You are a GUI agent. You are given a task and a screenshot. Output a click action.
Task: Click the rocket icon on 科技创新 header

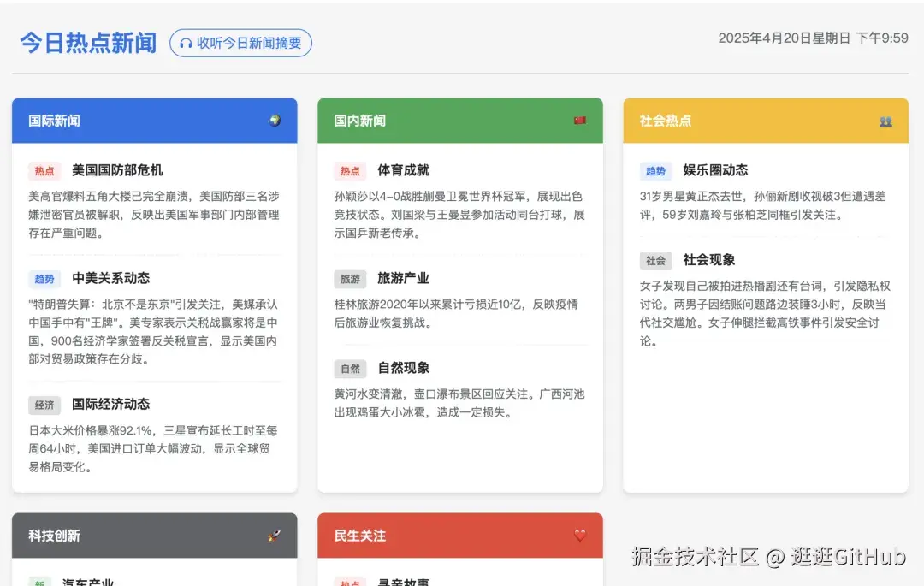pos(274,536)
